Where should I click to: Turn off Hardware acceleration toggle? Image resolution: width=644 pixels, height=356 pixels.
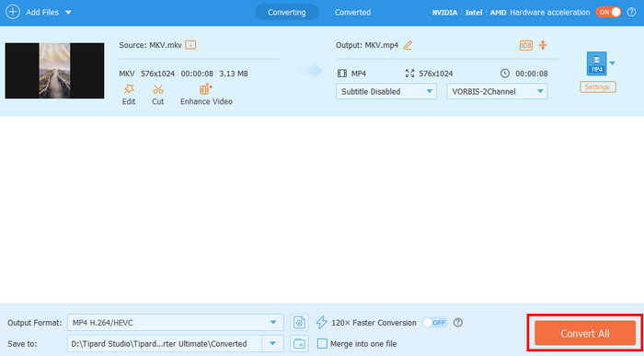[608, 12]
